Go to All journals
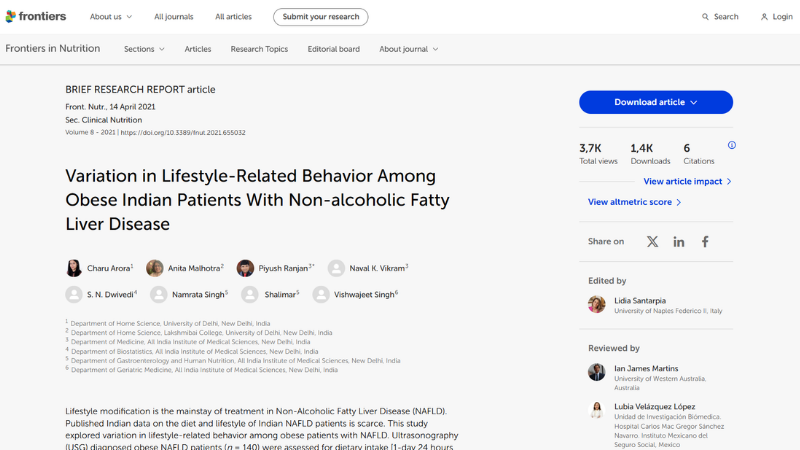 click(x=173, y=17)
